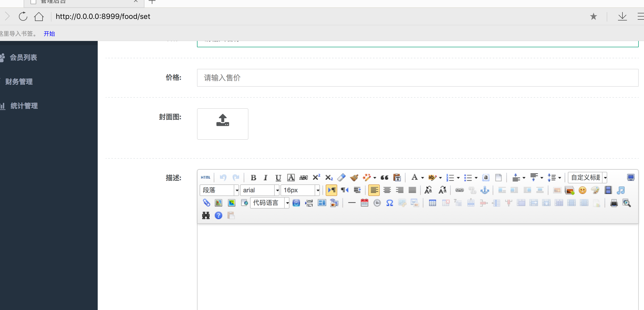Image resolution: width=644 pixels, height=310 pixels.
Task: Click the anchor icon
Action: pos(485,190)
